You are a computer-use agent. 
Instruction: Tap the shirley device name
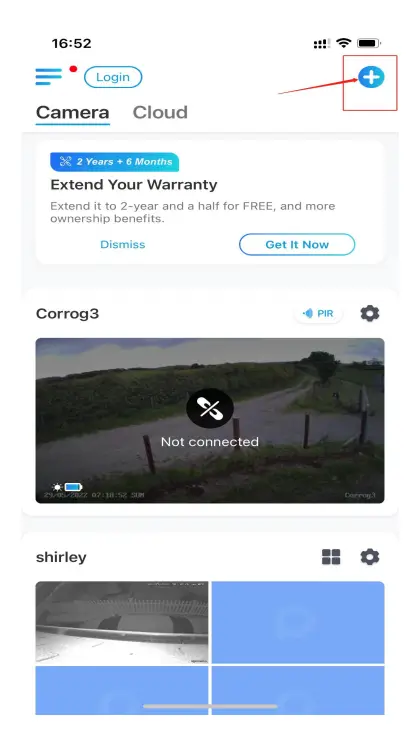[61, 557]
